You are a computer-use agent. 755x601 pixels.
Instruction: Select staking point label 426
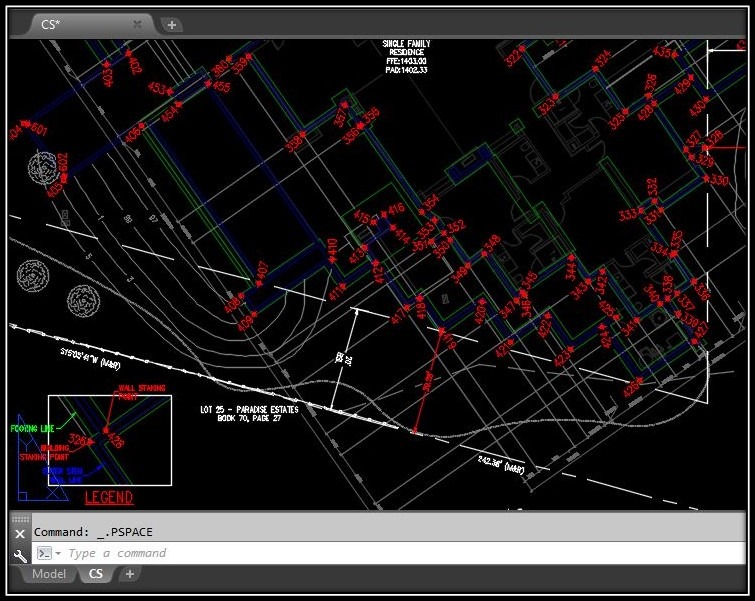pos(631,388)
